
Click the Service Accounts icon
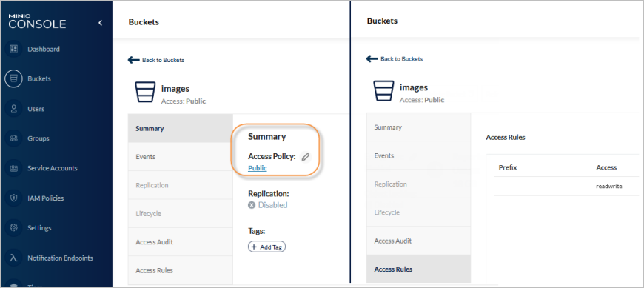[x=13, y=168]
